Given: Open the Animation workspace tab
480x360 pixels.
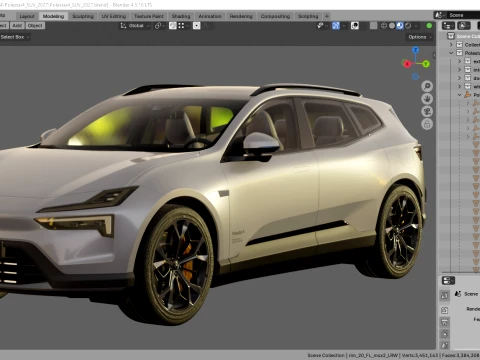Looking at the screenshot, I should 210,16.
